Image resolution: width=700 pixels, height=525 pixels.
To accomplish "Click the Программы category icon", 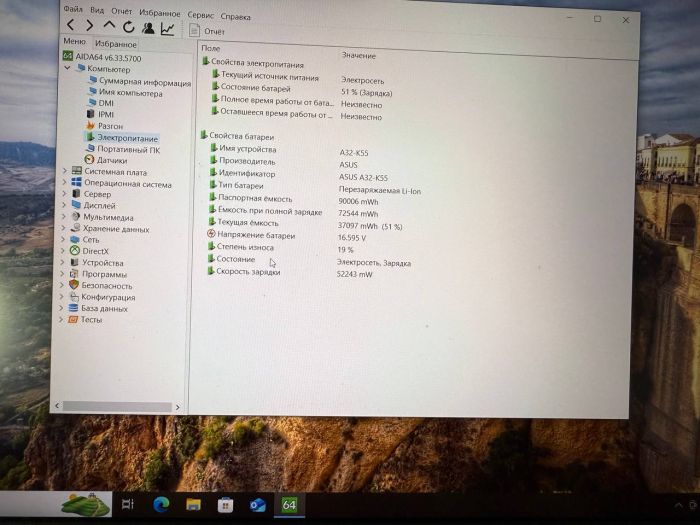I will click(74, 274).
